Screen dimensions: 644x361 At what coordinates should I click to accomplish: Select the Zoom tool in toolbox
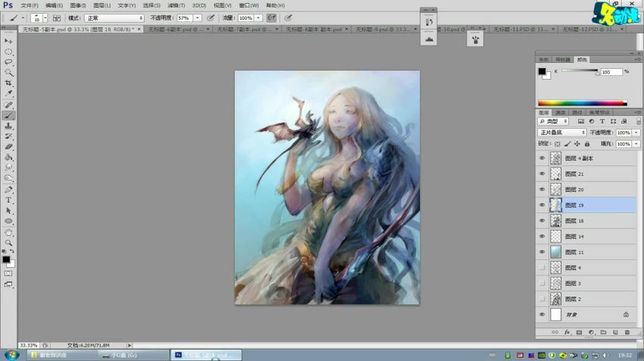pos(8,243)
